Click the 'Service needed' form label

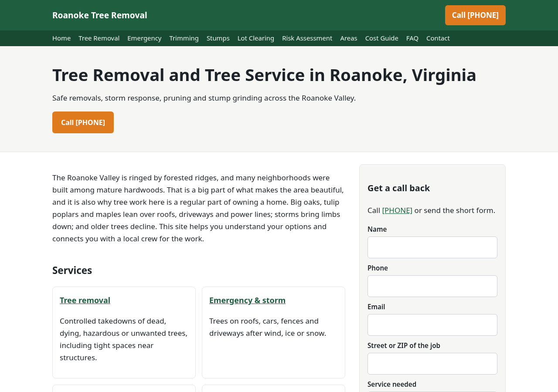click(392, 384)
